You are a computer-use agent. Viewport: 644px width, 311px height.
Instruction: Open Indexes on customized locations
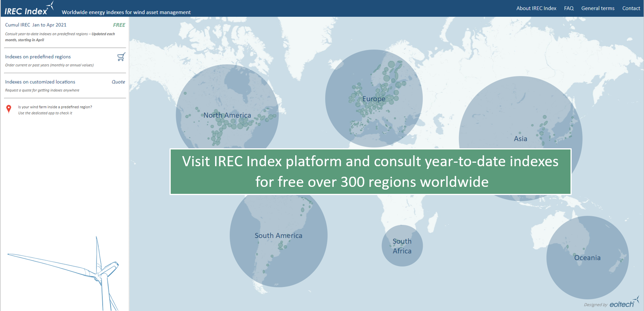(x=40, y=82)
